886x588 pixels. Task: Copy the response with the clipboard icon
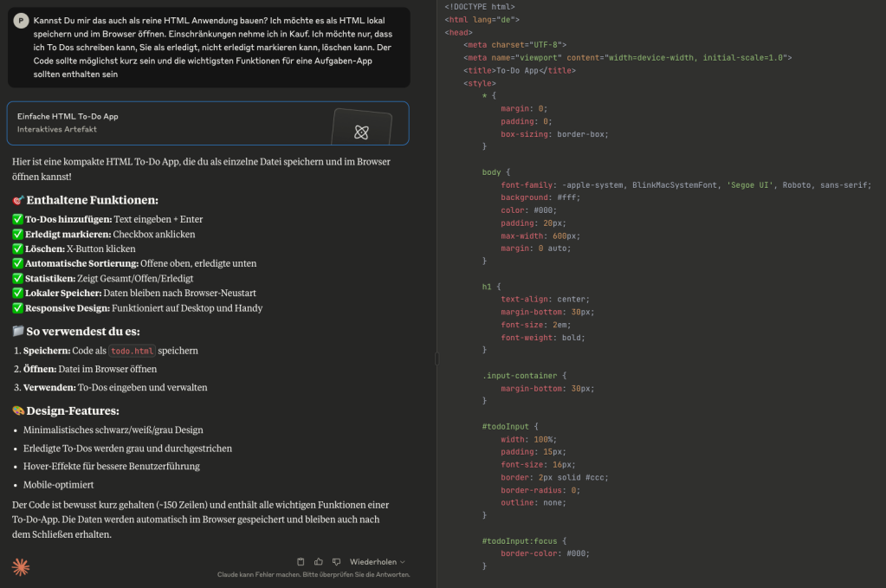301,561
